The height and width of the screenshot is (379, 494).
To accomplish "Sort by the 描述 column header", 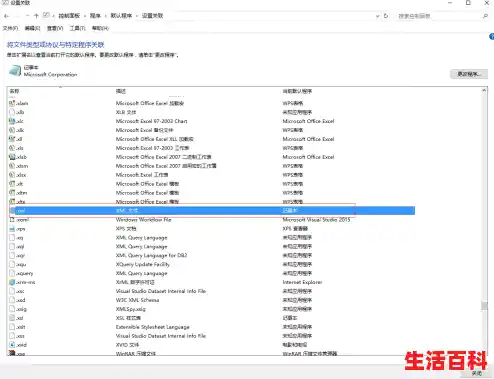I will (121, 91).
